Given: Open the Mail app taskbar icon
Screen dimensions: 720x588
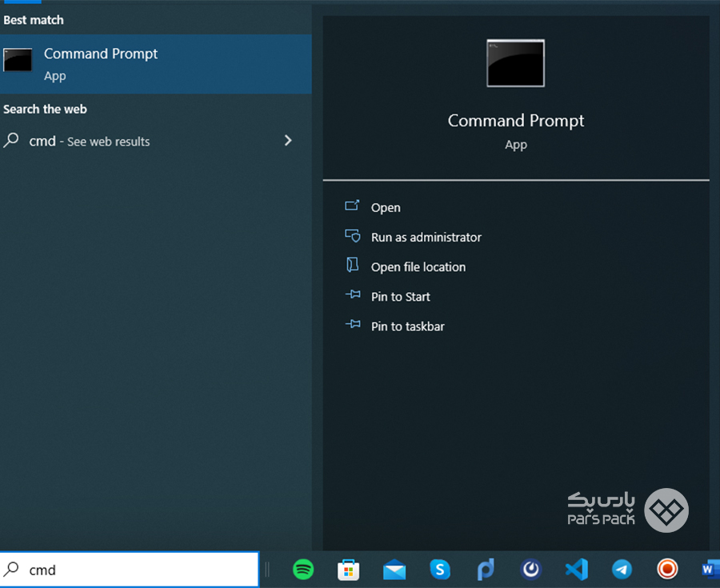Looking at the screenshot, I should coord(394,570).
